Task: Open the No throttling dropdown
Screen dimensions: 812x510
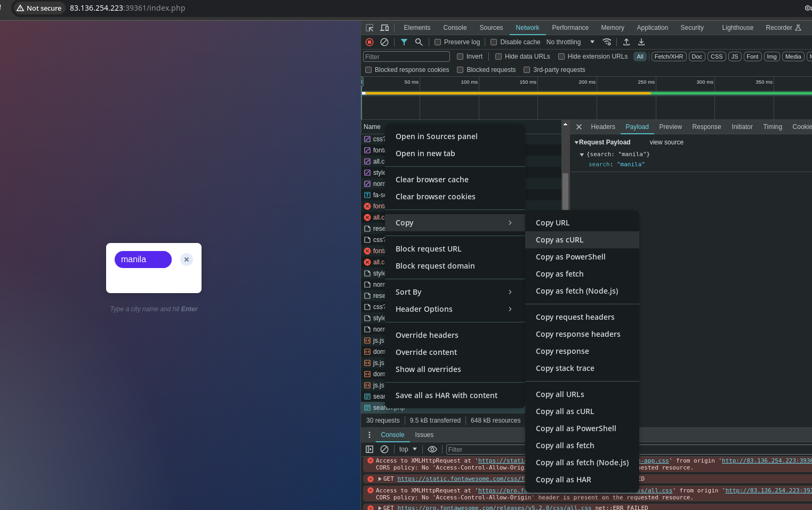Action: point(570,42)
